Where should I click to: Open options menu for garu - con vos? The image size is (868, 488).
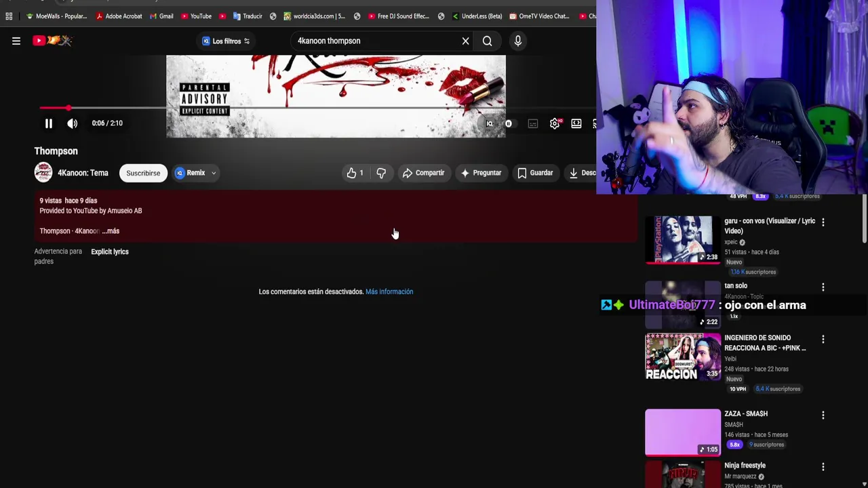pyautogui.click(x=823, y=222)
